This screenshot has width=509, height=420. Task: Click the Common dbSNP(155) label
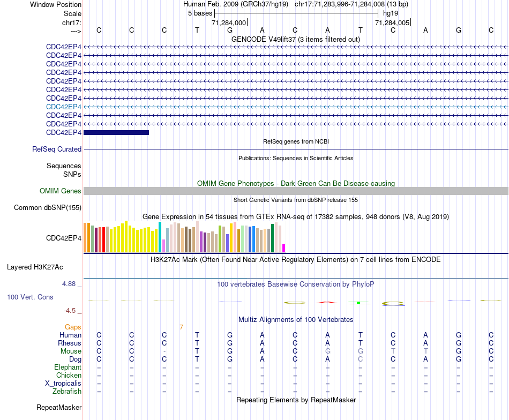48,208
